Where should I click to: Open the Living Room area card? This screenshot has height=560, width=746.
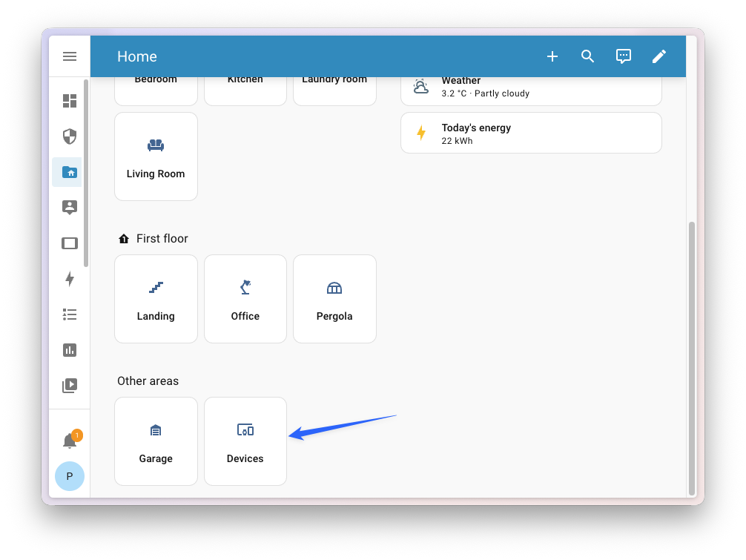coord(156,156)
